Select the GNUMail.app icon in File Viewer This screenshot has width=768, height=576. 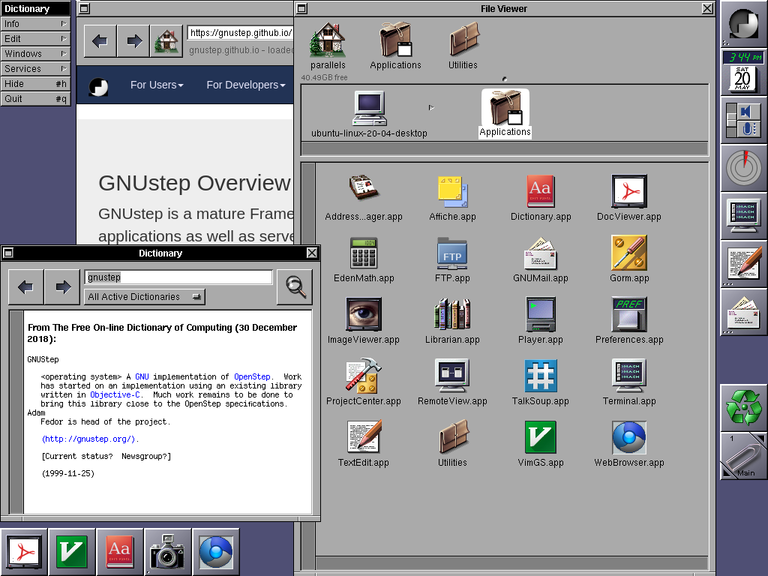[x=540, y=253]
